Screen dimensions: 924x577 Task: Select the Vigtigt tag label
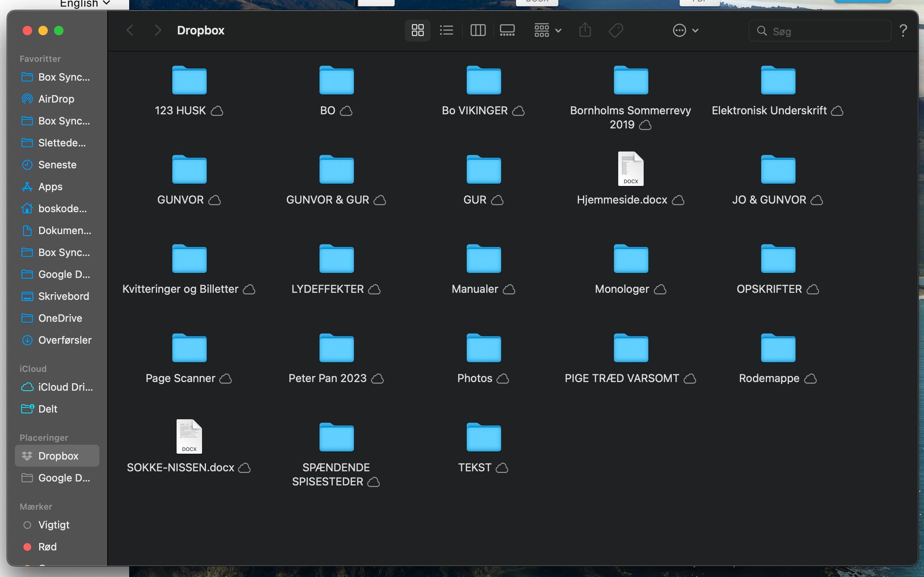pyautogui.click(x=53, y=525)
